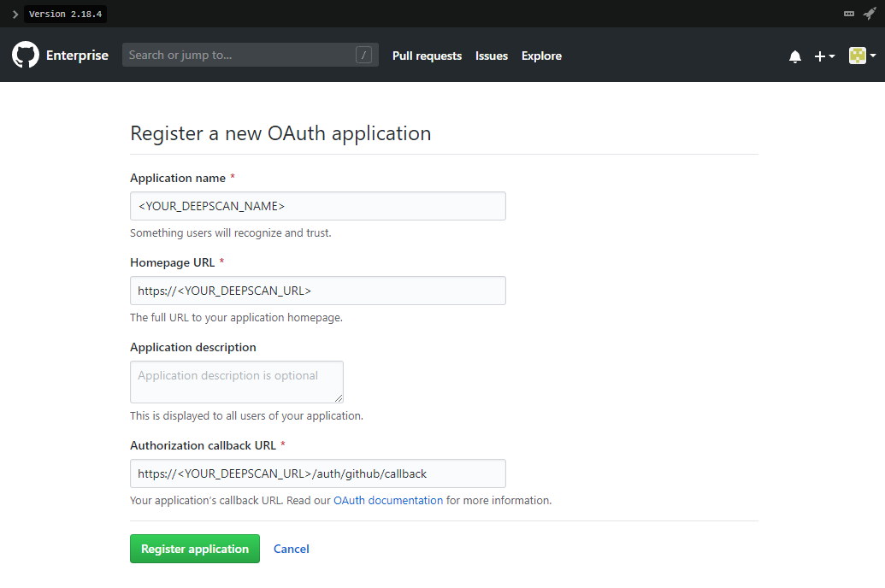Click the Enterprise label

point(77,56)
